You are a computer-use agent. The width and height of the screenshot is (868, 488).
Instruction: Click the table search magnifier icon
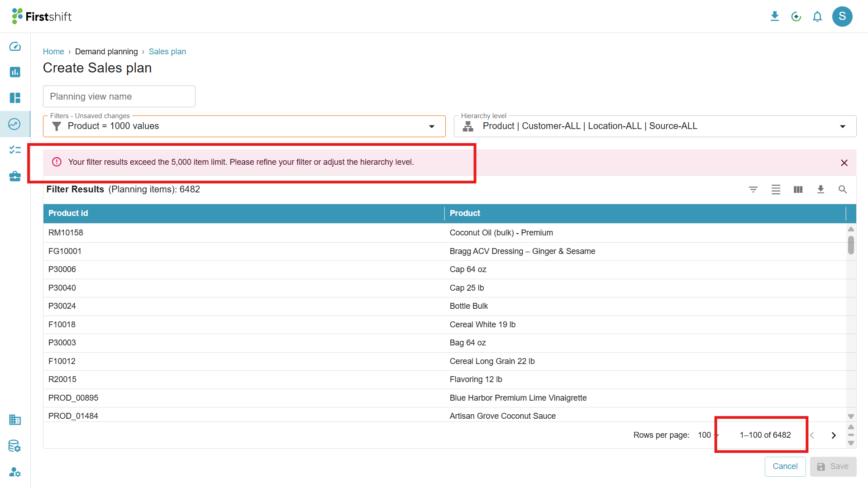pos(842,190)
